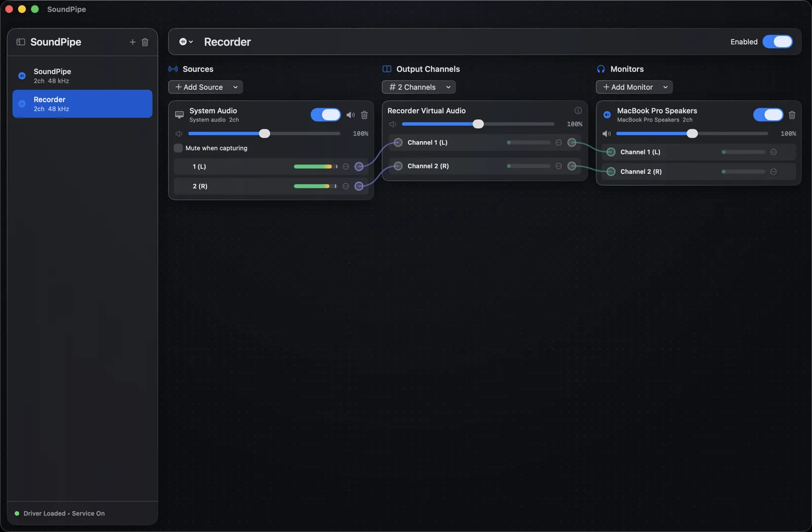Click the Monitors section heading
This screenshot has width=812, height=532.
(x=627, y=69)
